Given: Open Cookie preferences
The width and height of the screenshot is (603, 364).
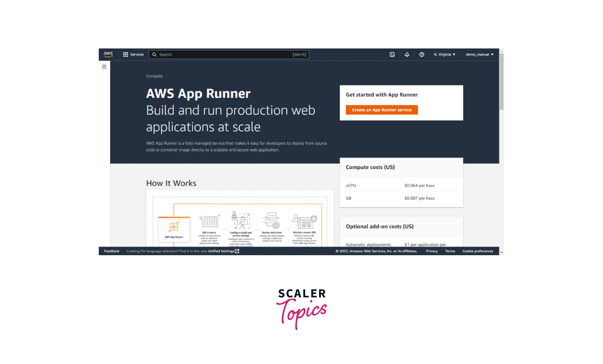Looking at the screenshot, I should pos(477,251).
